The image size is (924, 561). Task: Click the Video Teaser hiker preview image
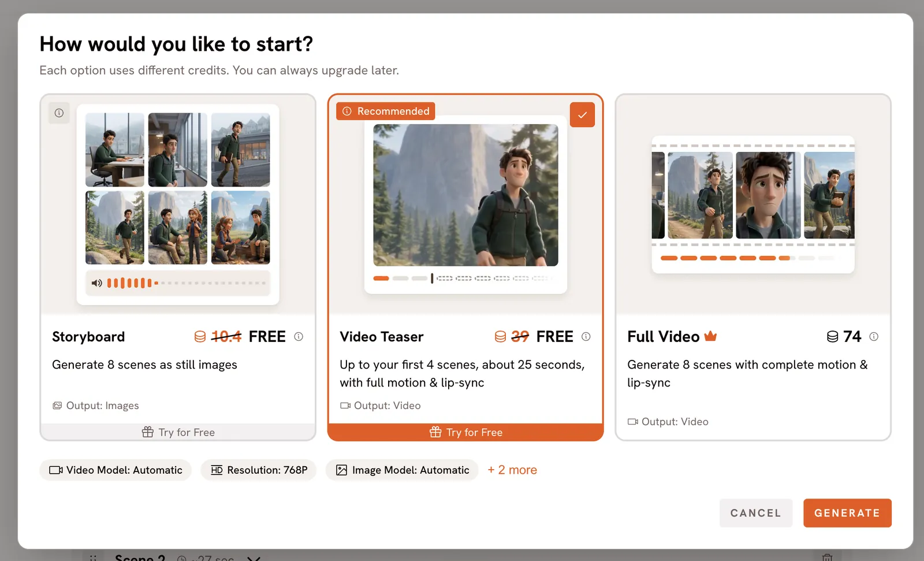[465, 195]
